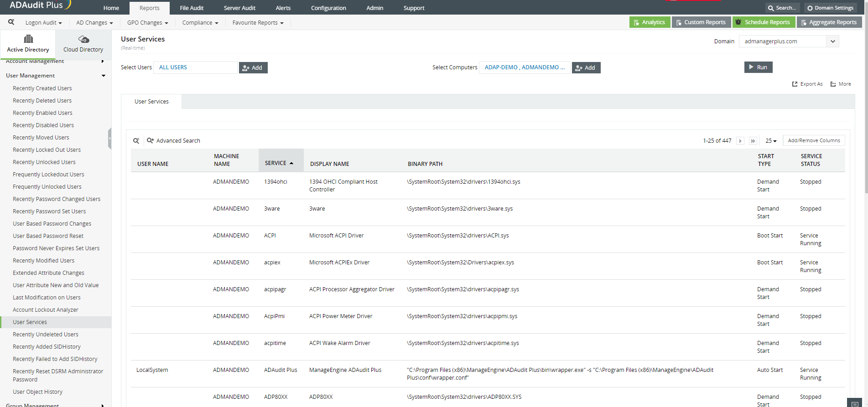Viewport: 868px width, 407px height.
Task: Sort by DISPLAY NAME column header
Action: (329, 164)
